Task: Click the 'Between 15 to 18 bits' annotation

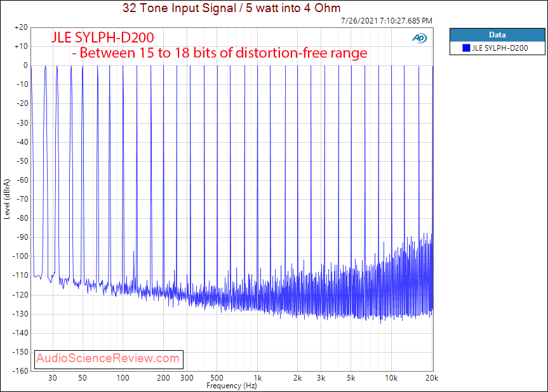Action: [x=220, y=53]
